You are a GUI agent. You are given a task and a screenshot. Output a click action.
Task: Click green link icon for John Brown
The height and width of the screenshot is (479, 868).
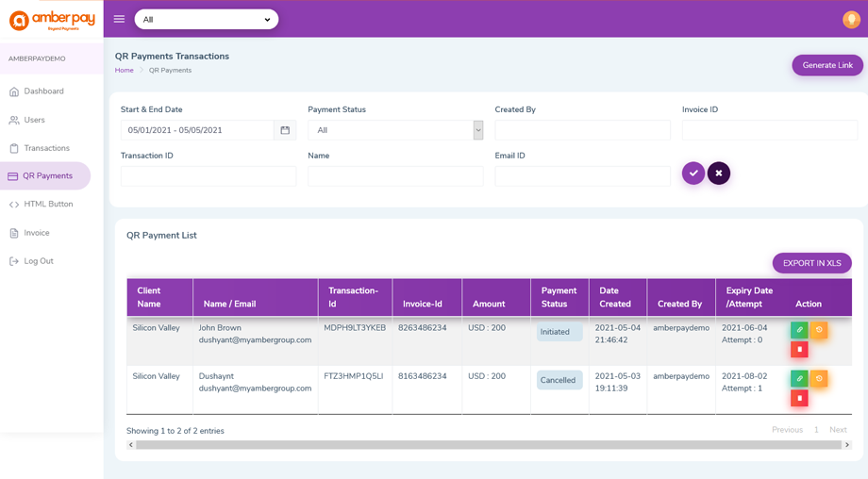point(799,330)
